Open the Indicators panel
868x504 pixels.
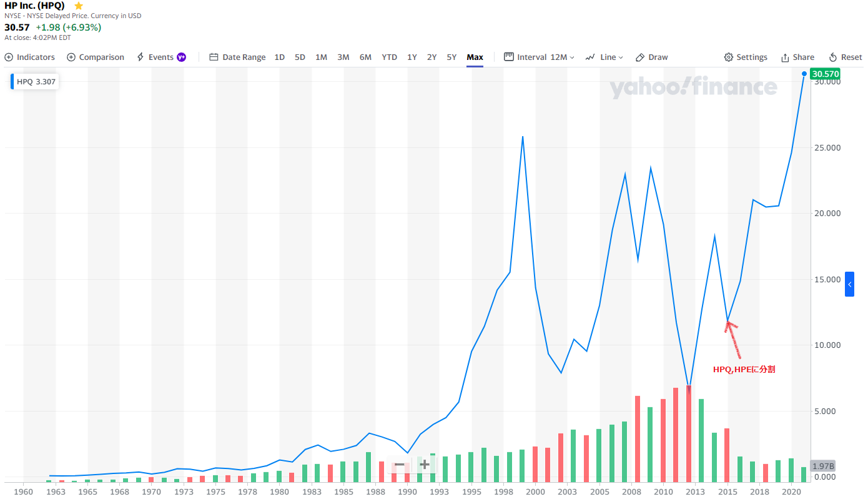(30, 57)
